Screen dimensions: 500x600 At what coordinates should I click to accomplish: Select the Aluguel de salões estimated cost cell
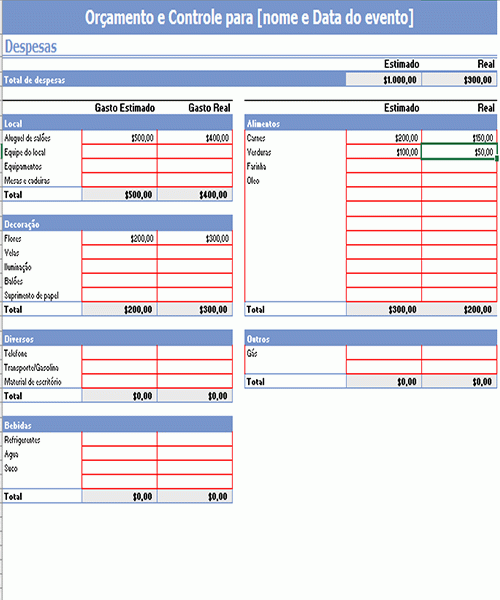(x=119, y=137)
